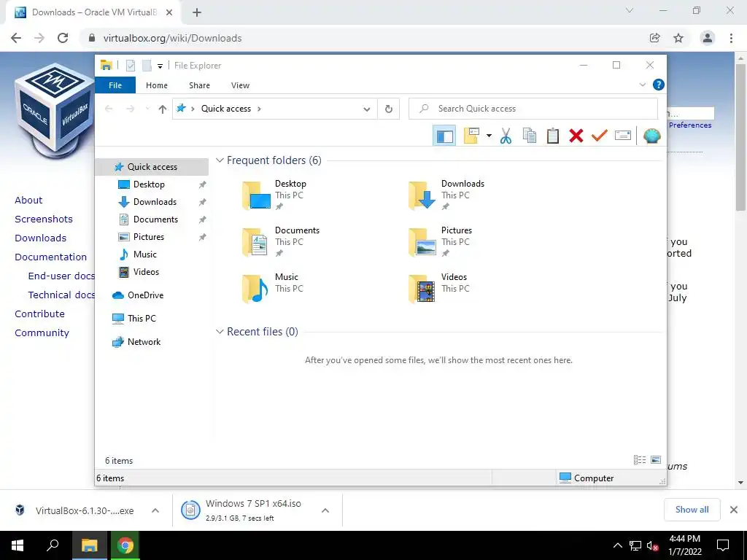
Task: Select the Documents folder icon in Frequent folders
Action: [x=256, y=242]
